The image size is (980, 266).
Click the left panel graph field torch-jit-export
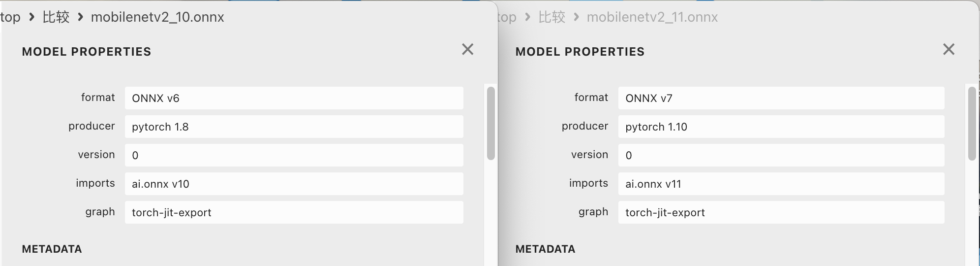[x=294, y=212]
